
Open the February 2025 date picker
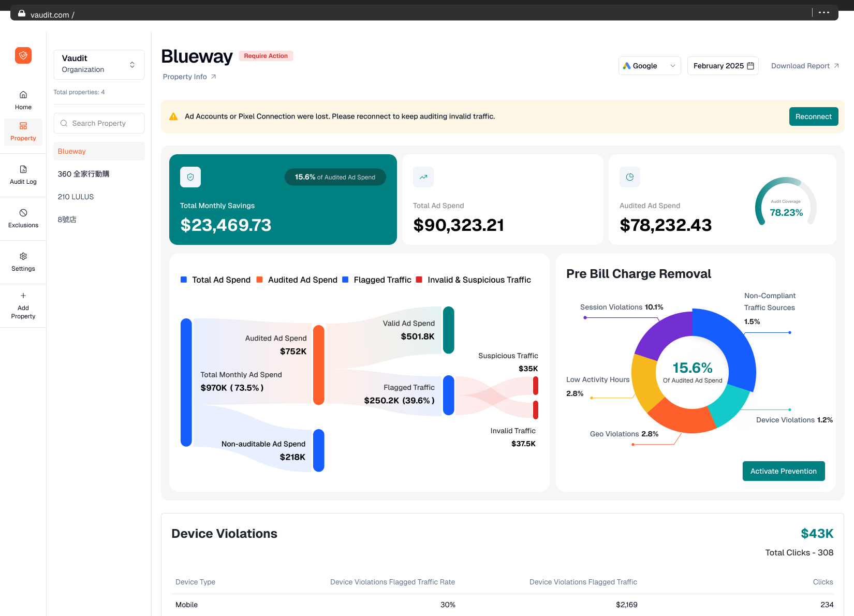point(723,66)
